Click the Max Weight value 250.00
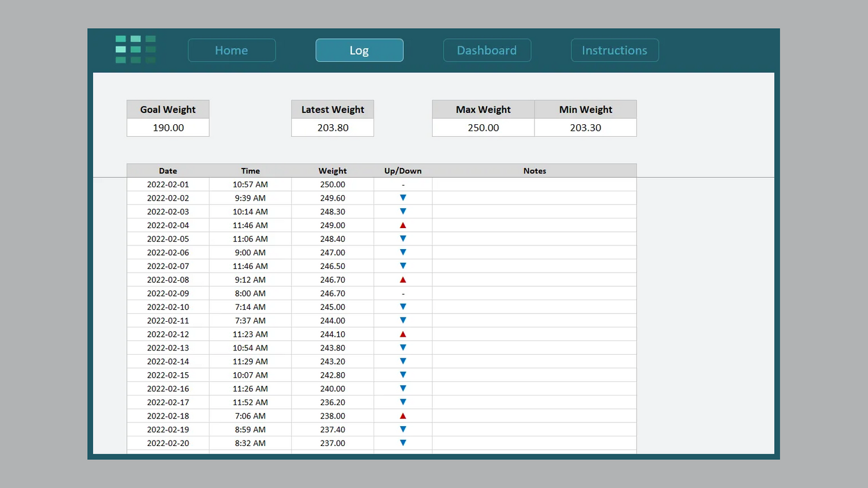 (x=483, y=128)
